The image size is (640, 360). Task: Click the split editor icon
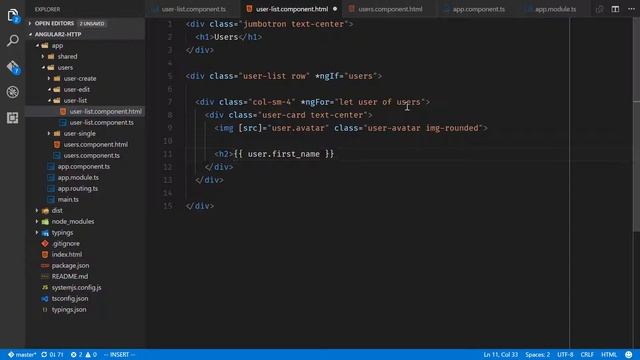pos(615,9)
